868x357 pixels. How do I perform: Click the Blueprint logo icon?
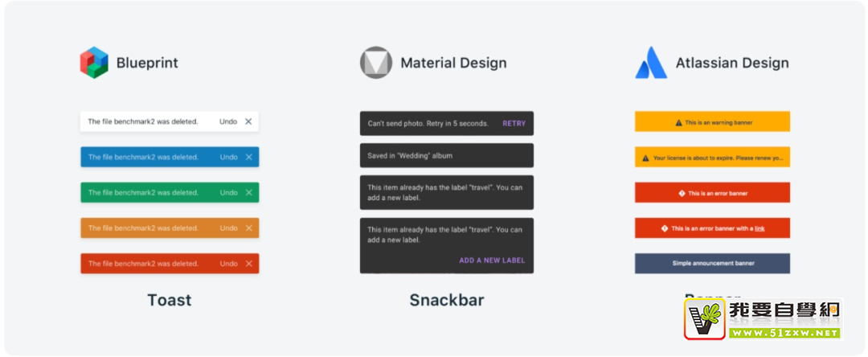point(94,63)
